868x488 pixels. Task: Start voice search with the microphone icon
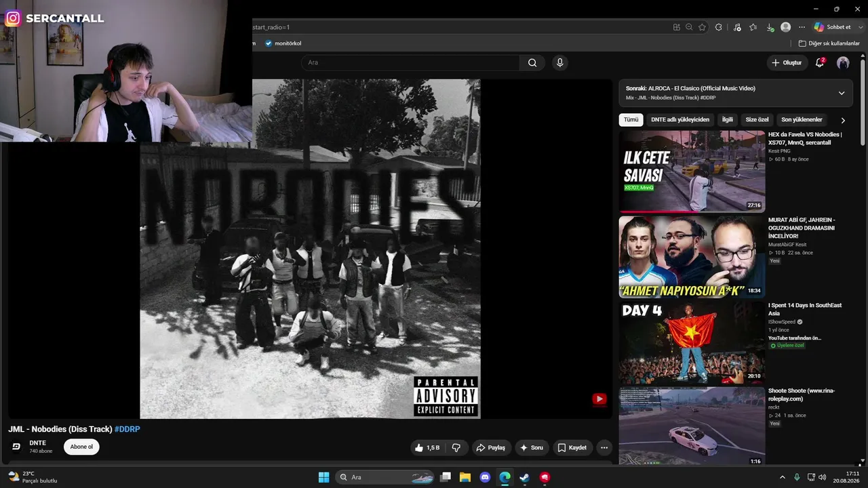click(559, 62)
